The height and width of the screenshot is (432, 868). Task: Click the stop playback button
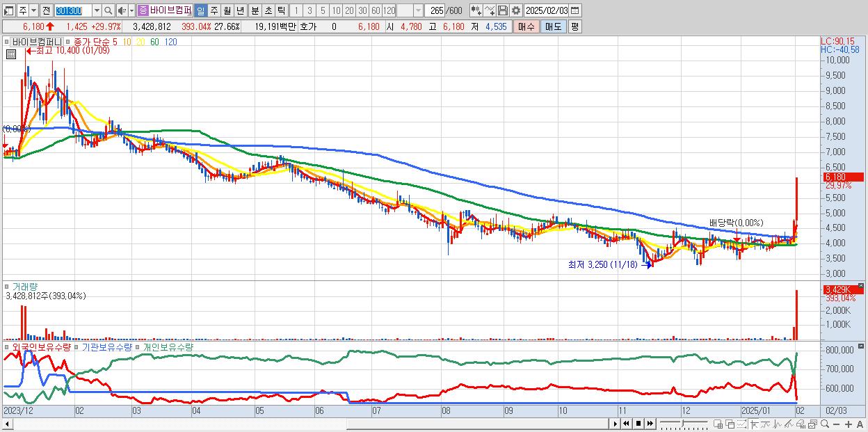(638, 424)
